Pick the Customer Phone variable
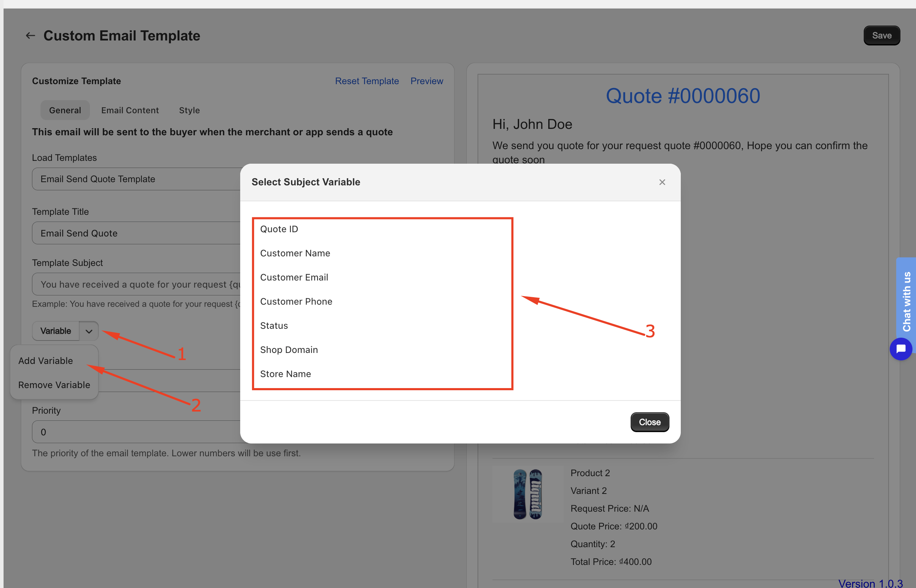Viewport: 916px width, 588px height. pyautogui.click(x=296, y=301)
